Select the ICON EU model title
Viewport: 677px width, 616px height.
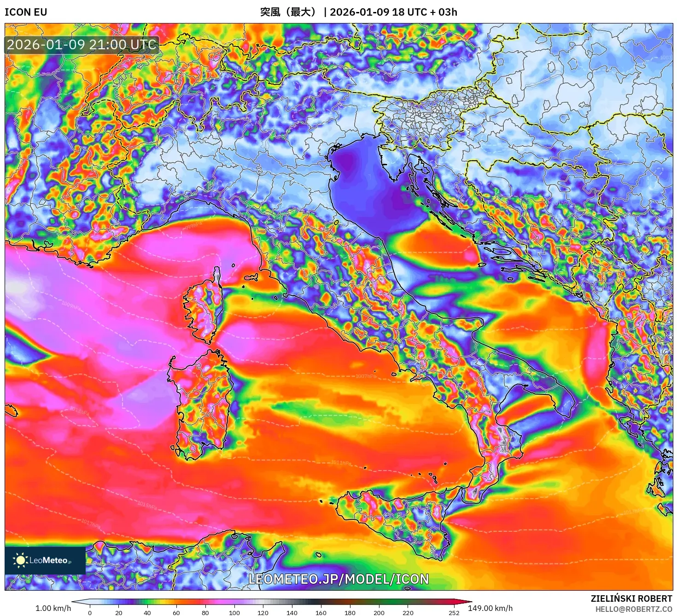click(x=26, y=12)
